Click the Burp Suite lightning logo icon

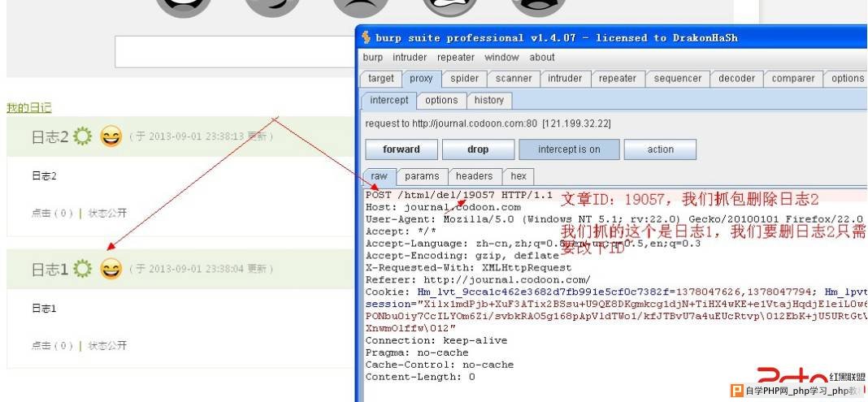[x=366, y=37]
